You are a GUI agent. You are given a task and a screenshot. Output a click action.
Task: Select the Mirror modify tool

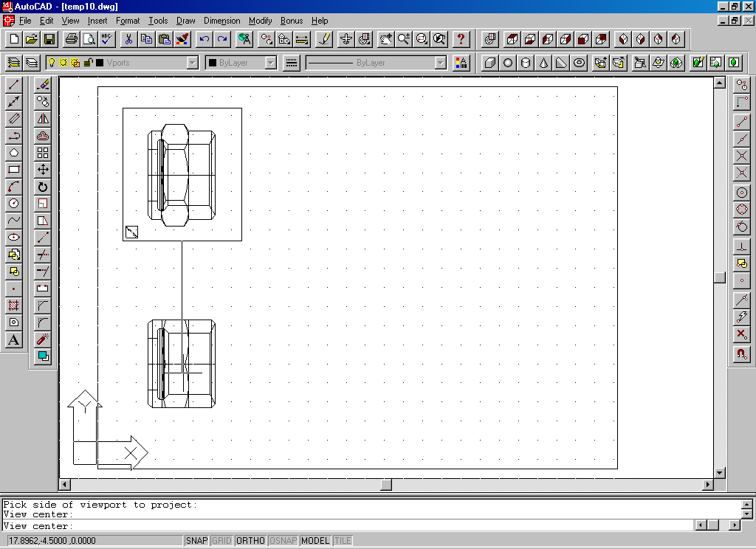[43, 119]
